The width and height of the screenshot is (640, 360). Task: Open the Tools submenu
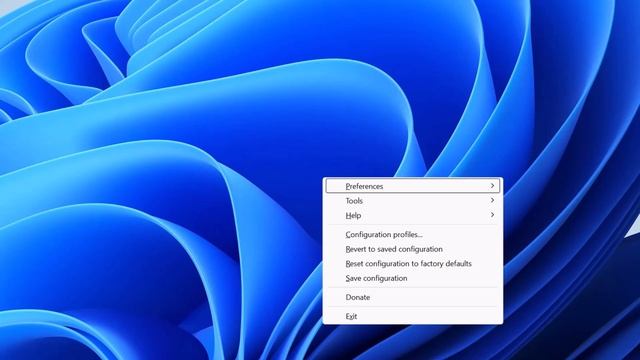413,201
